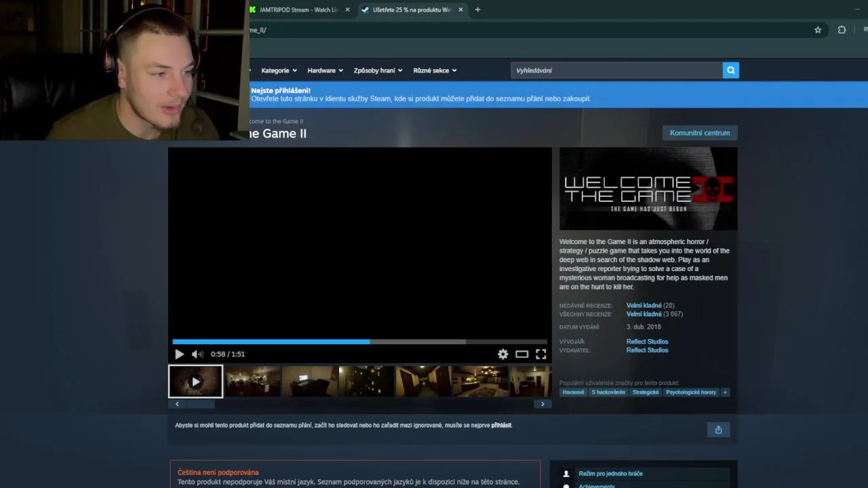Close the Steam store tab
The height and width of the screenshot is (488, 868).
click(x=460, y=9)
